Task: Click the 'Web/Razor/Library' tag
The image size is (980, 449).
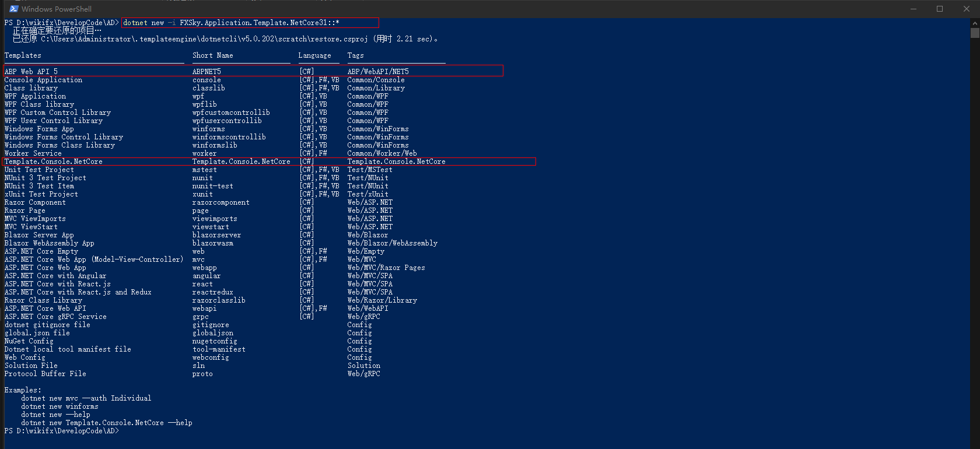Action: coord(382,300)
